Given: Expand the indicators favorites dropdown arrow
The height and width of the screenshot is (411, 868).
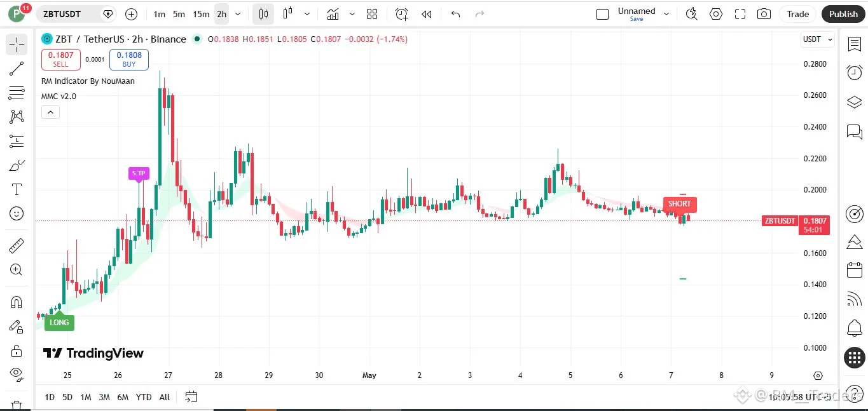Looking at the screenshot, I should tap(352, 14).
